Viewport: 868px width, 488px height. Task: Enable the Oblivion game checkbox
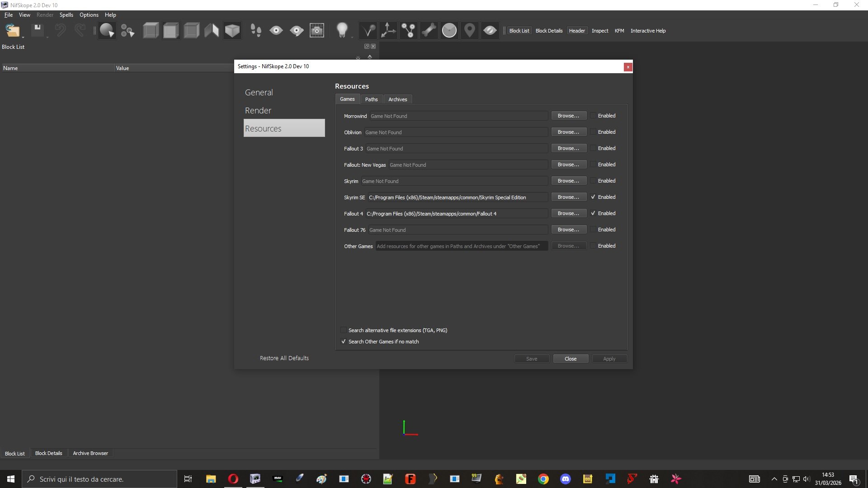593,132
